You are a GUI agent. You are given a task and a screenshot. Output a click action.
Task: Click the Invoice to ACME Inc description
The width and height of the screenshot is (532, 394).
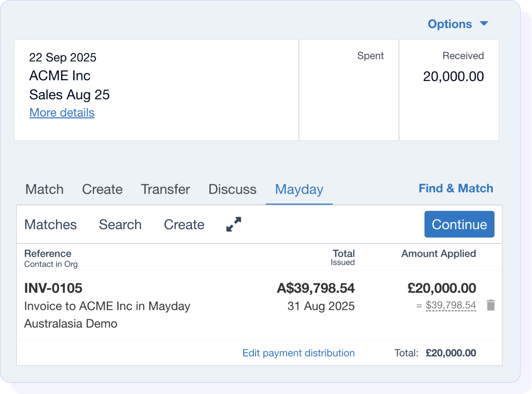pos(107,315)
